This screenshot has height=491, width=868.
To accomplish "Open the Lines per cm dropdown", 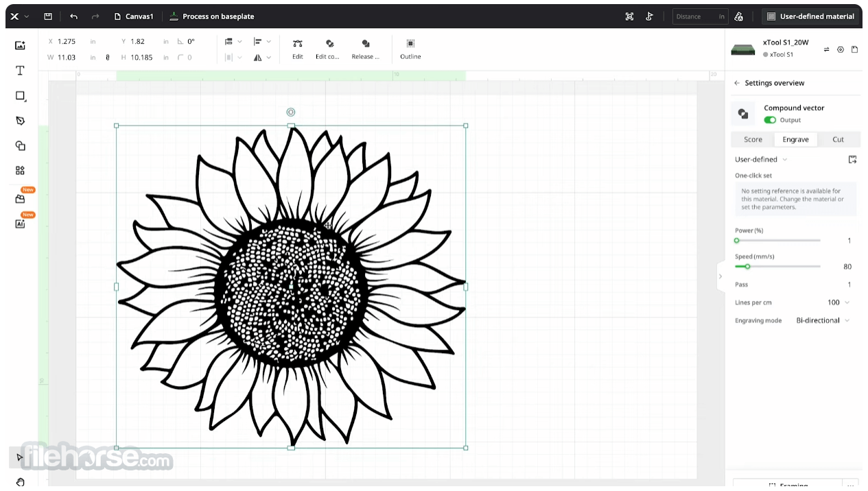I will tap(838, 302).
